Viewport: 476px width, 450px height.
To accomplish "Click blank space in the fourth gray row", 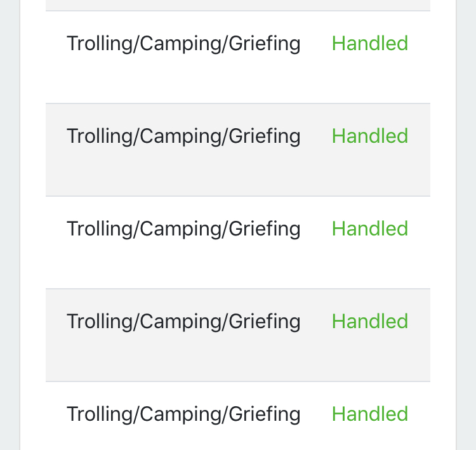I will 238,357.
